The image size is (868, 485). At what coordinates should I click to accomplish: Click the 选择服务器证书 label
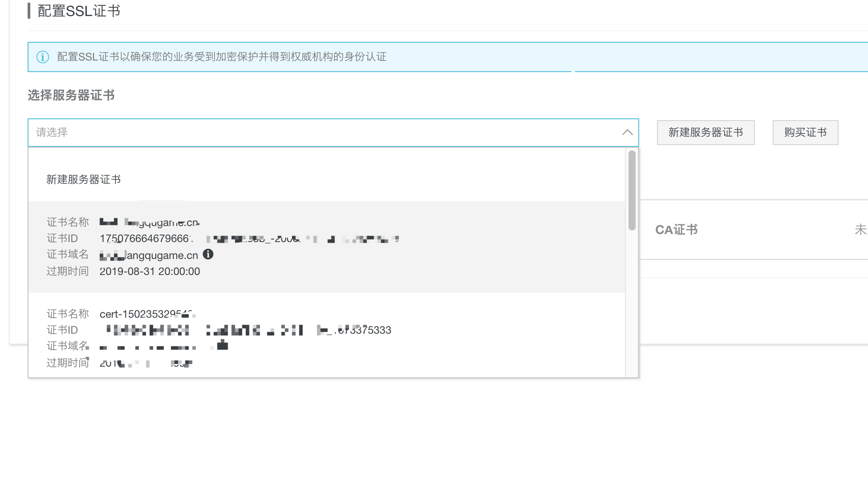(x=71, y=95)
